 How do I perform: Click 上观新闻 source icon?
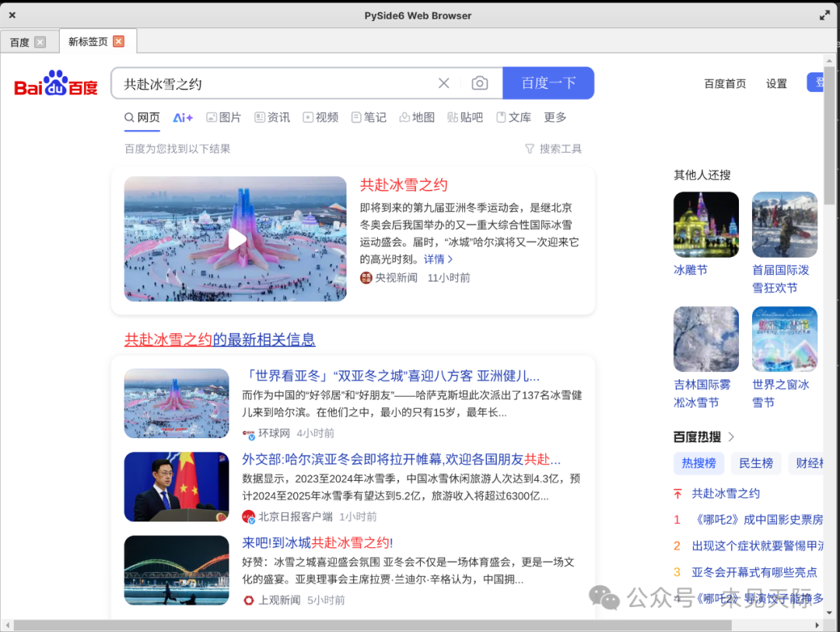tap(249, 600)
